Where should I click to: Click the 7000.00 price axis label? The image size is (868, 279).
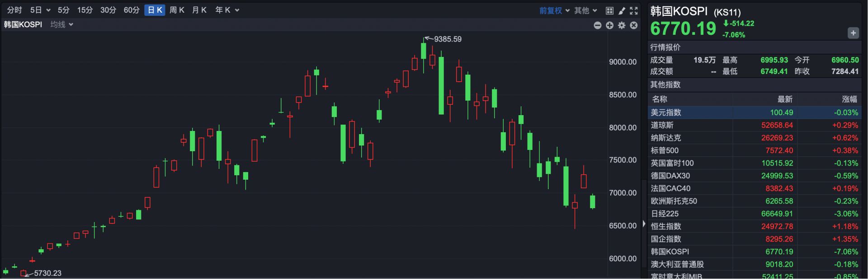(623, 193)
